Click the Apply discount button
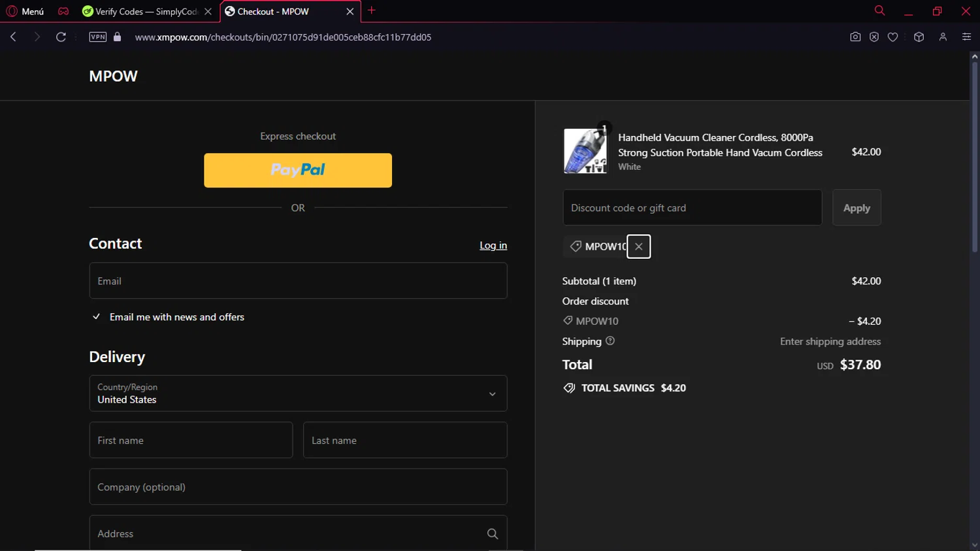The height and width of the screenshot is (551, 980). pos(857,208)
